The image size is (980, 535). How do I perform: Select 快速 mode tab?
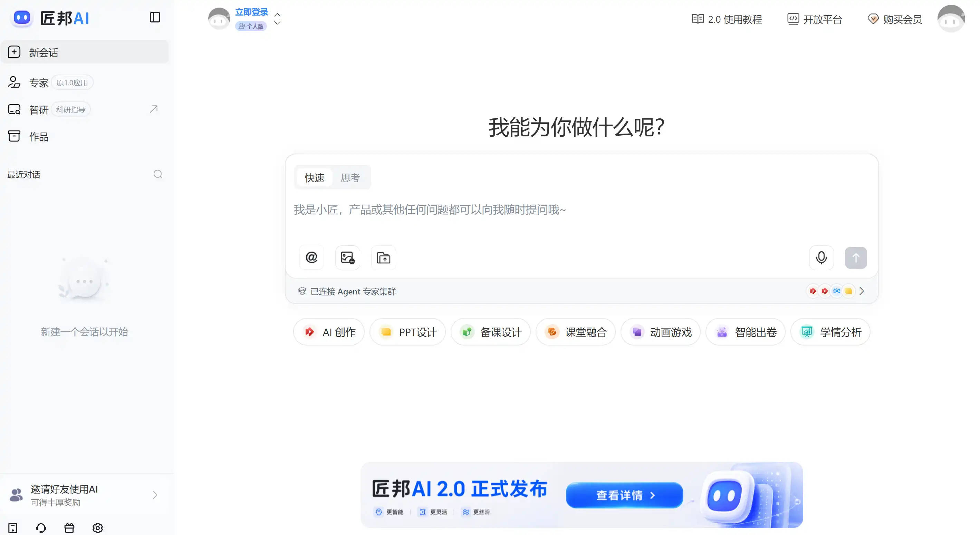pyautogui.click(x=314, y=177)
